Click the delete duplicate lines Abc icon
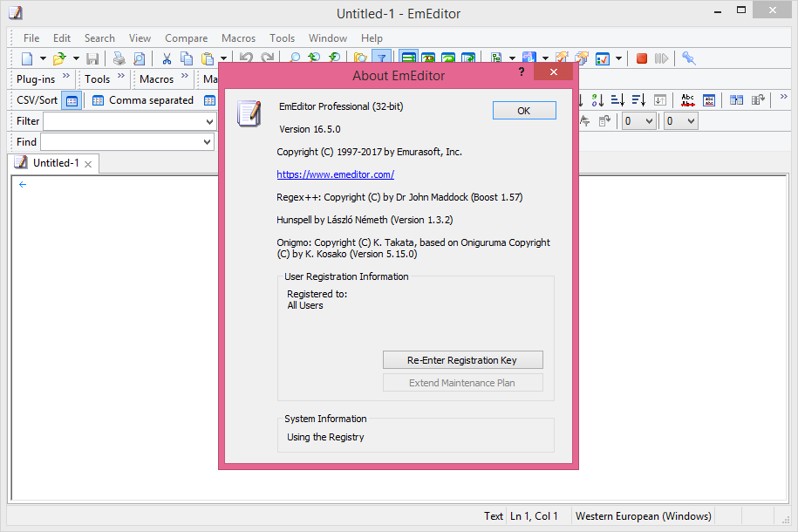This screenshot has width=798, height=532. 687,100
